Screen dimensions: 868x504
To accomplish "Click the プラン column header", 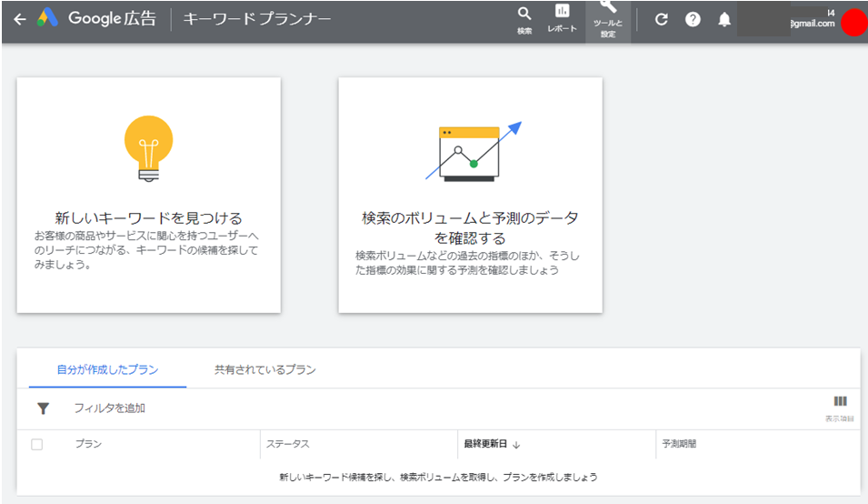I will pos(88,444).
